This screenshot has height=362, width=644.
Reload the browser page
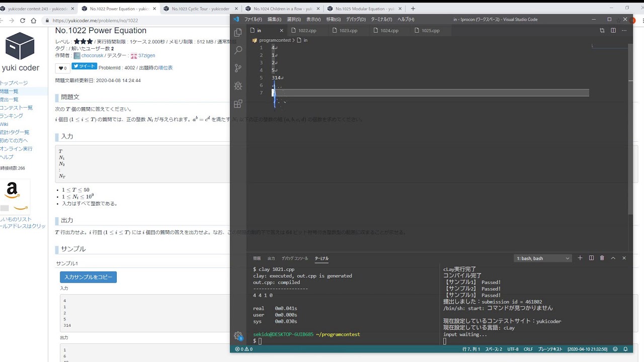coord(23,21)
